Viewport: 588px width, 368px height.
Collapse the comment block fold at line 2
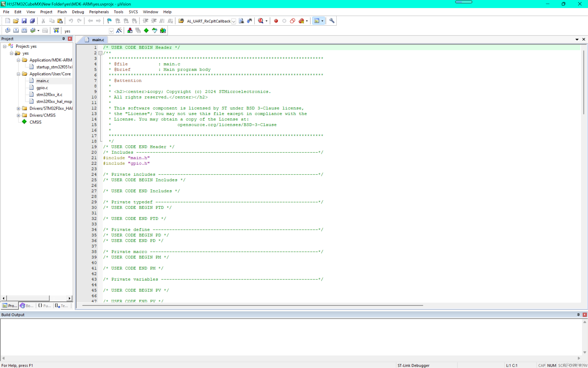pos(100,53)
